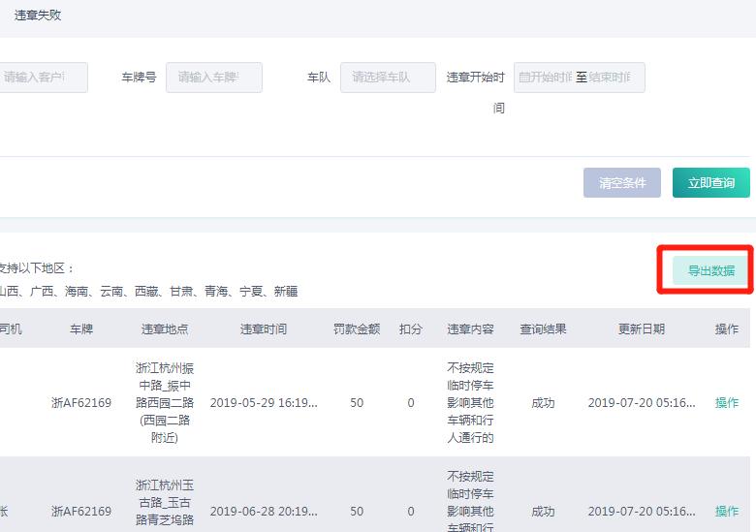Pick the 违章 start date field

point(545,78)
